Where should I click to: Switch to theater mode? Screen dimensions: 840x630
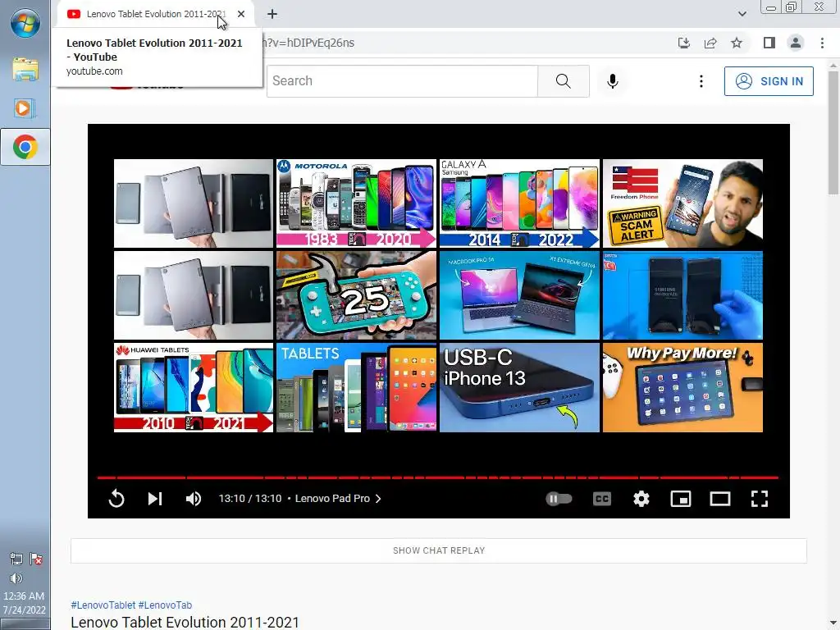pos(720,499)
